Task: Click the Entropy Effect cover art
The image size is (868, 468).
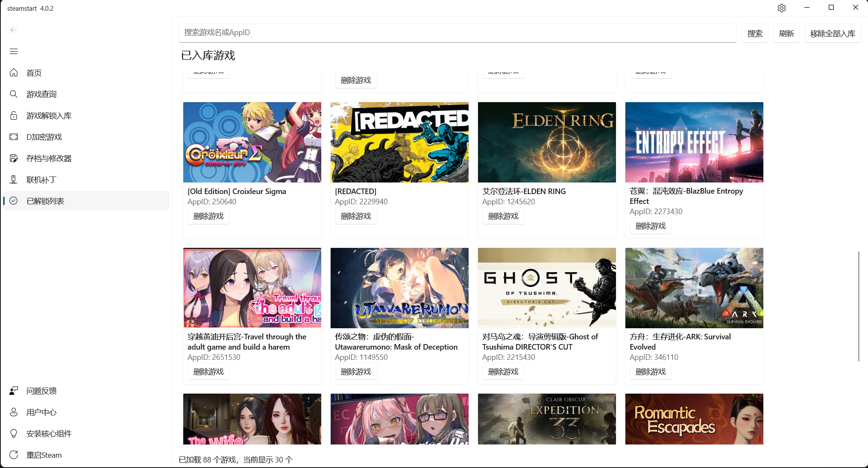Action: pos(694,142)
